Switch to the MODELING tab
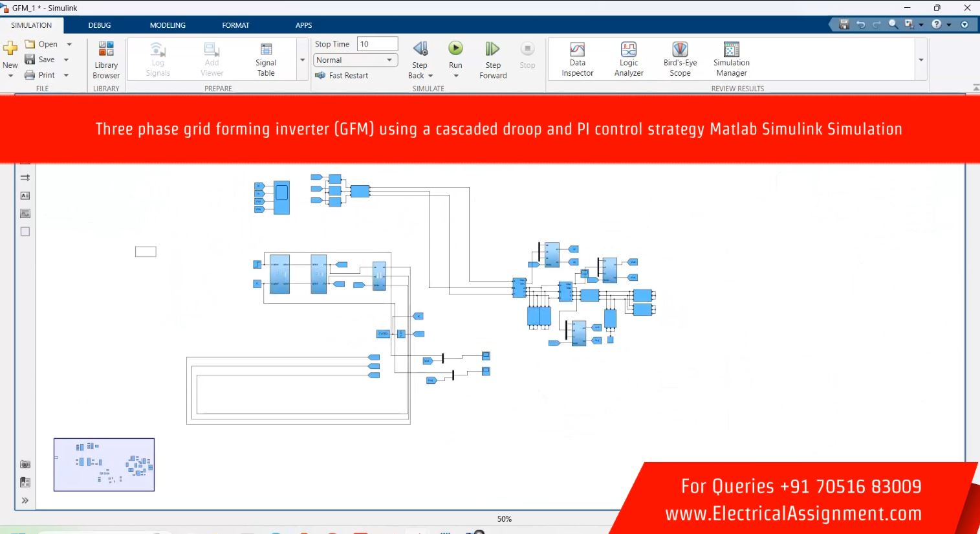Screen dimensions: 980x534 168,25
